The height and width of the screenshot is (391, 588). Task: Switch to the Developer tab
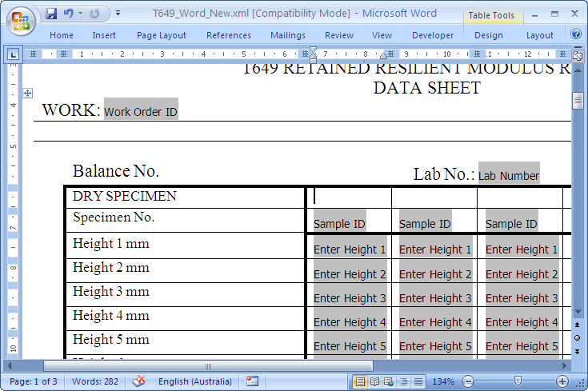[433, 35]
